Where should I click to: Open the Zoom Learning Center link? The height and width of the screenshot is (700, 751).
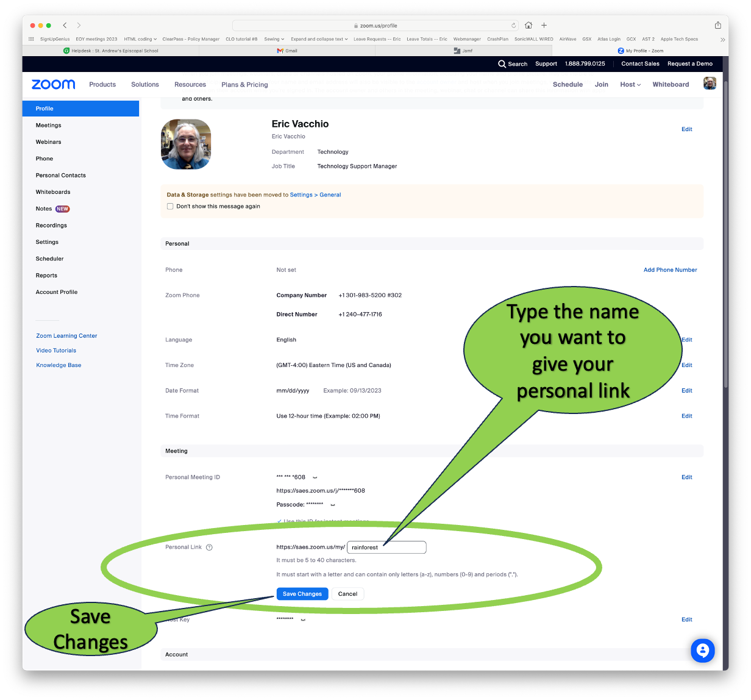coord(66,336)
